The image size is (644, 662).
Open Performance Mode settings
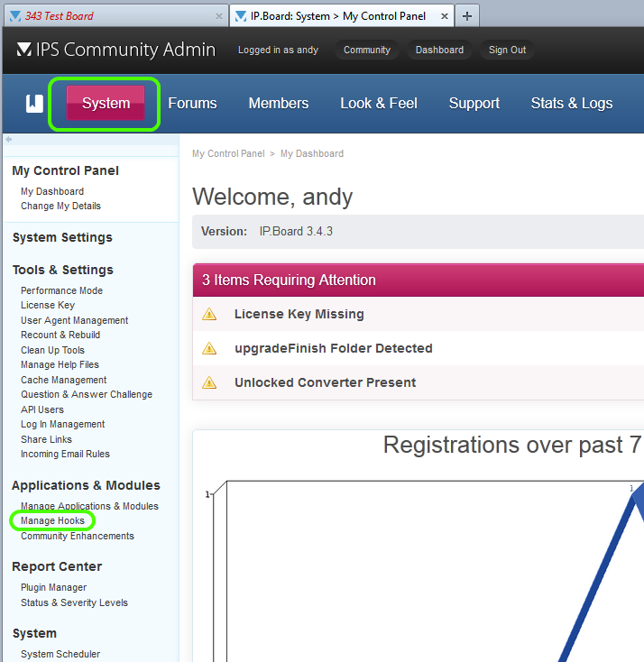pyautogui.click(x=61, y=291)
